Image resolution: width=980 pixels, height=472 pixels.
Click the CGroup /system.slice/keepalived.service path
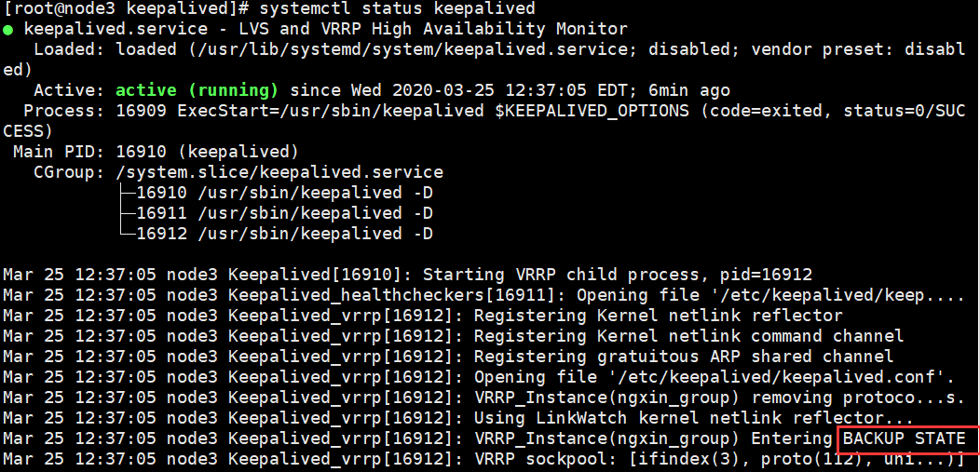[279, 172]
